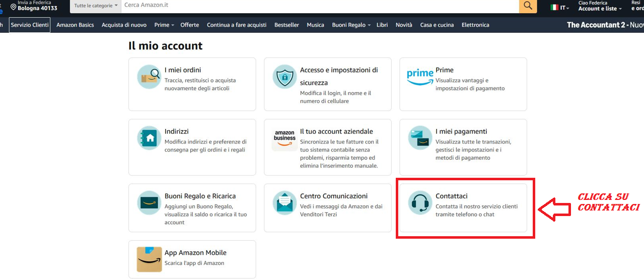Focus the Cerca Amazon.it search field

click(320, 6)
